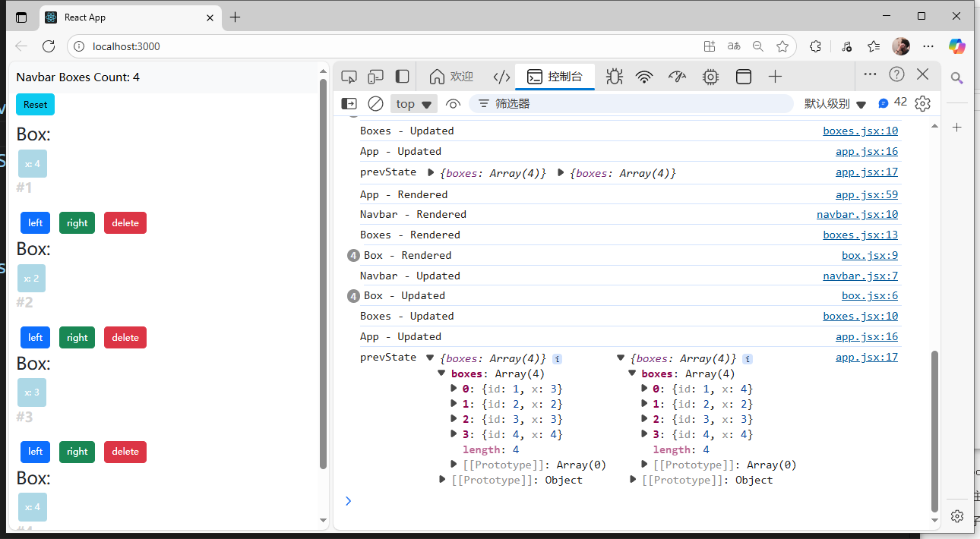Screen dimensions: 980x539
Task: Open the Performance gauge icon tab
Action: pos(677,77)
